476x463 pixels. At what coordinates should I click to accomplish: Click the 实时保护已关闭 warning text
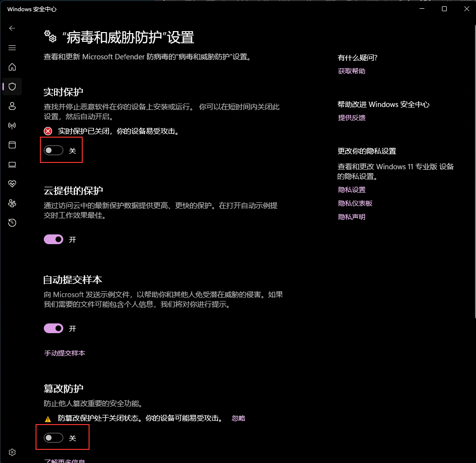click(x=118, y=131)
